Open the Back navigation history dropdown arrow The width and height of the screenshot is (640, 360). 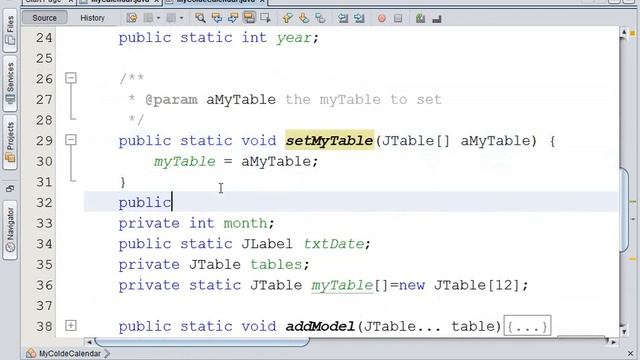158,18
